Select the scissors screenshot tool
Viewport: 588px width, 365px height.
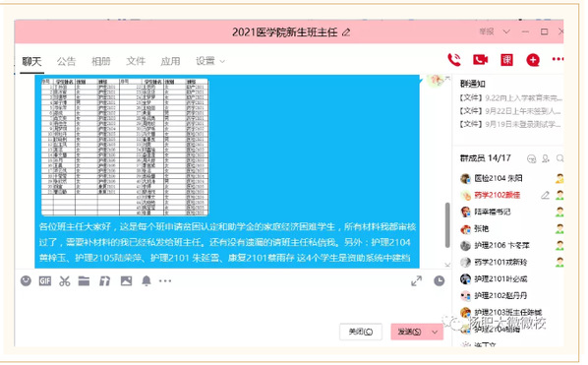(x=65, y=280)
